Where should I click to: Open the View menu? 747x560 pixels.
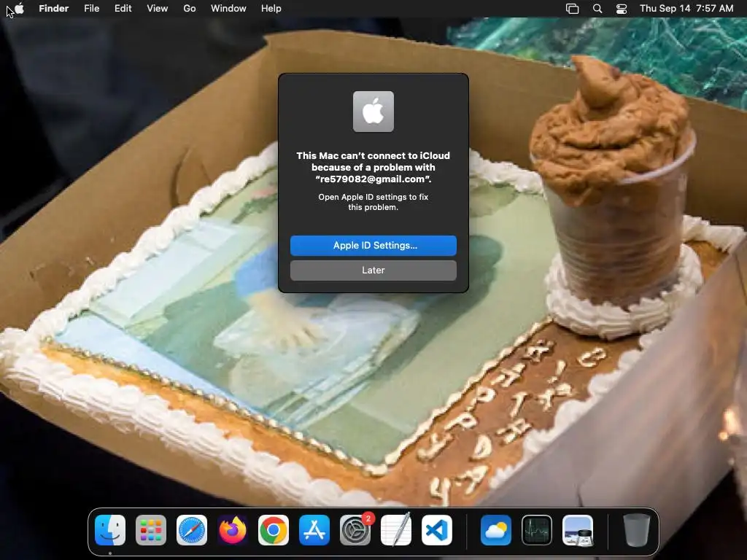pyautogui.click(x=158, y=8)
